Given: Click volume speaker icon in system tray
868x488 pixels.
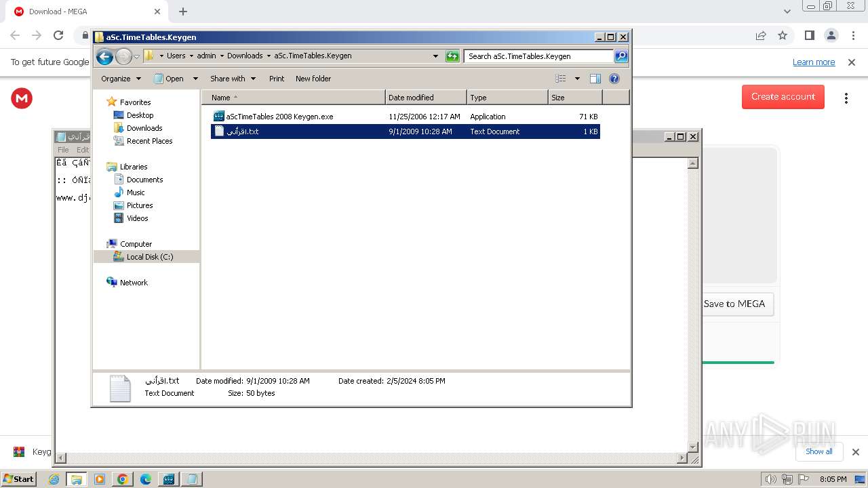Looking at the screenshot, I should 770,479.
